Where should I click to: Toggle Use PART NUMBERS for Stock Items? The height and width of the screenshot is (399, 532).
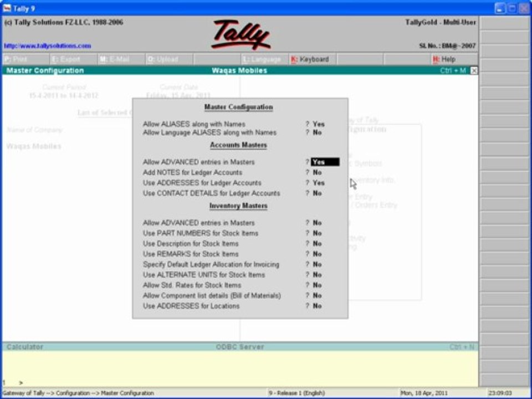point(317,233)
